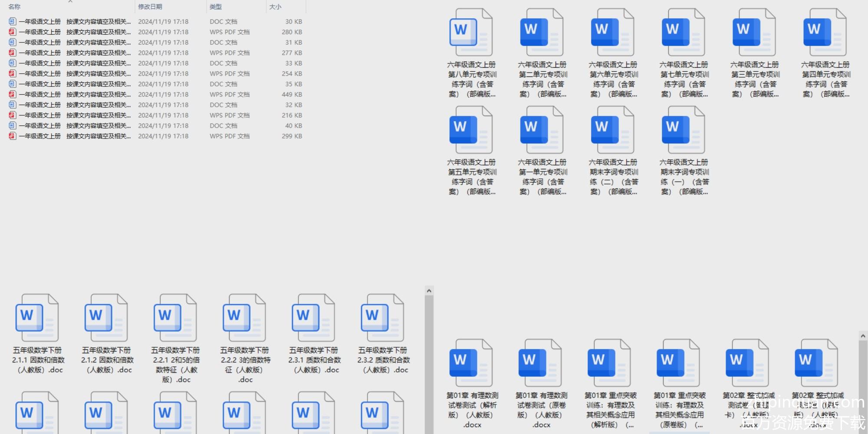Select the 第二单元专项训练 Word document icon
The width and height of the screenshot is (868, 434).
(542, 33)
